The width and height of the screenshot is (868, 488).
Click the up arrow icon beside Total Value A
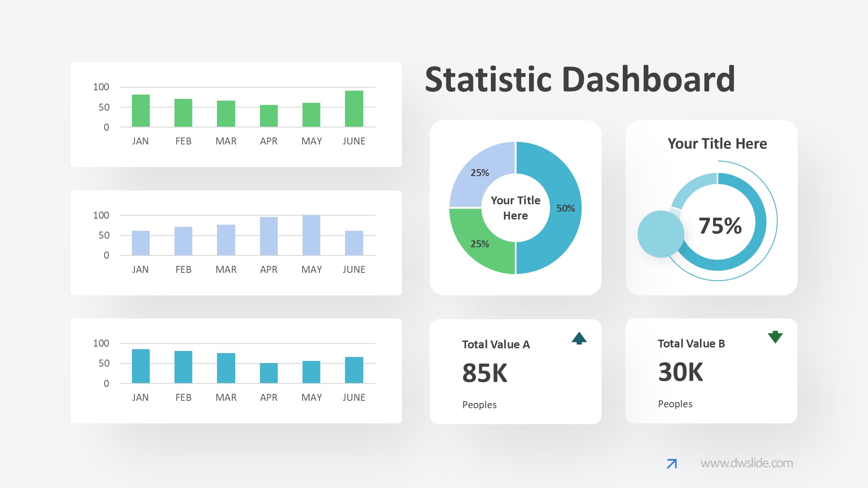point(579,338)
